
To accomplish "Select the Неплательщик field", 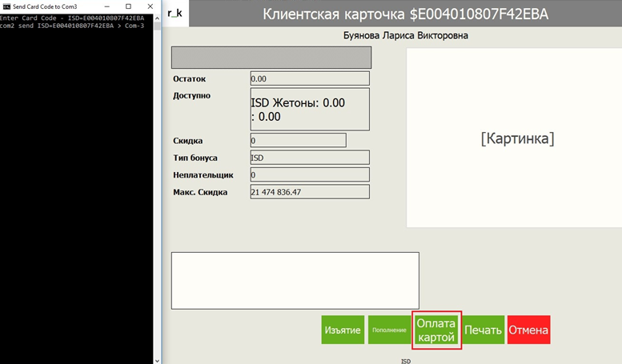I will tap(309, 174).
